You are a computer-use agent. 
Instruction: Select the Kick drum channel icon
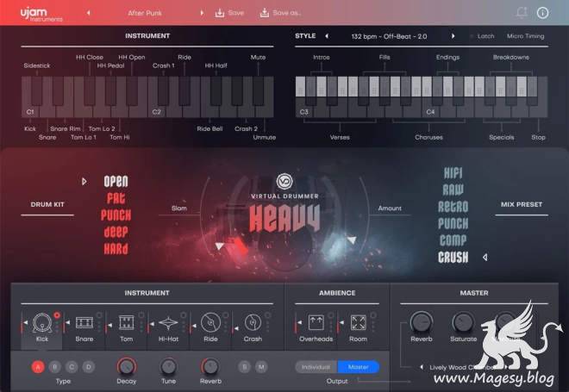click(x=42, y=322)
